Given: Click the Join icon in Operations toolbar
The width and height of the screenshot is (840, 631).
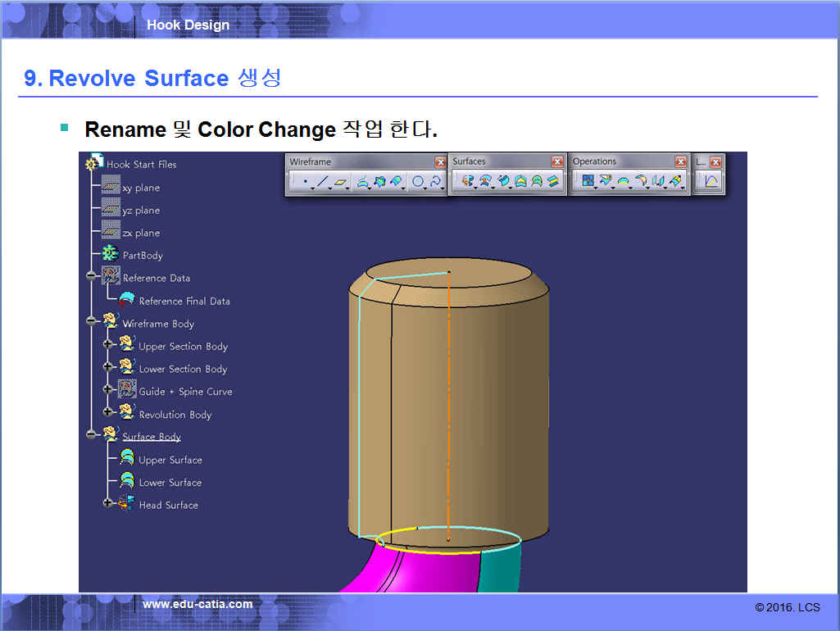Looking at the screenshot, I should point(588,182).
